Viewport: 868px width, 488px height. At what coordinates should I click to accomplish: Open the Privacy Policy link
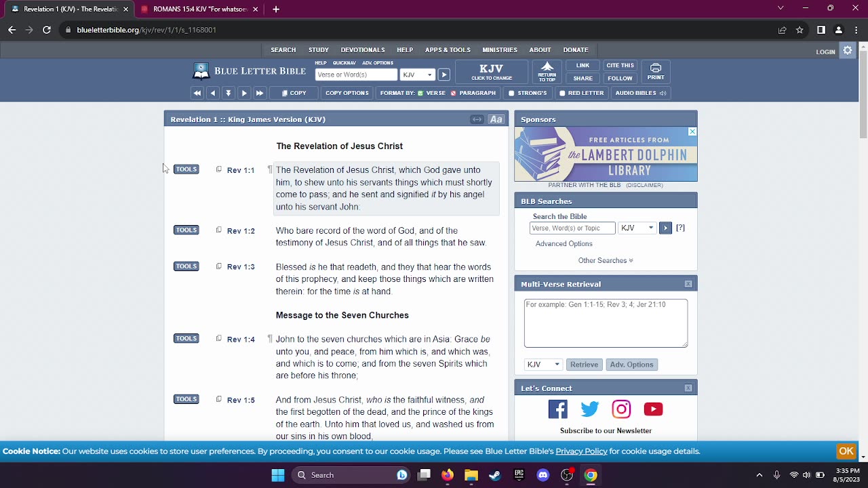click(x=581, y=451)
